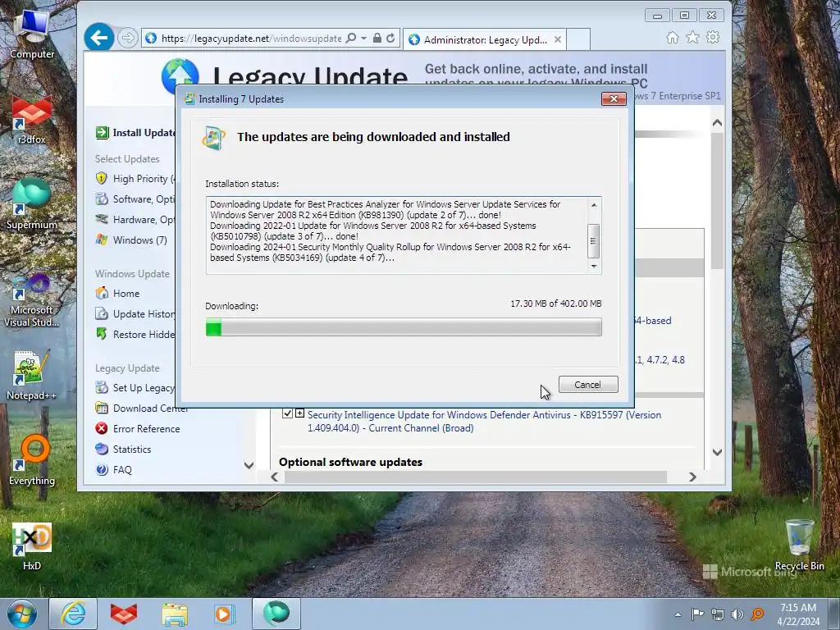Expand Security Intelligence Update details plus
Image resolution: width=840 pixels, height=630 pixels.
(x=299, y=413)
